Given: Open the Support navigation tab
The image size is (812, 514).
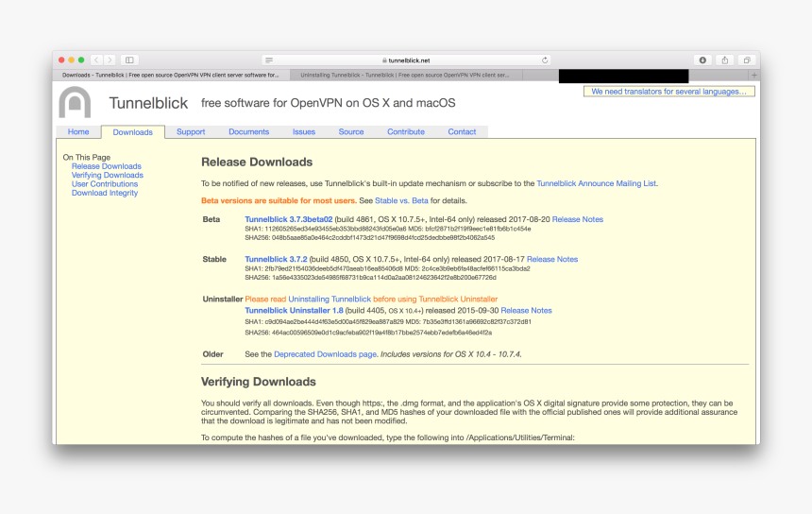Looking at the screenshot, I should pos(191,131).
